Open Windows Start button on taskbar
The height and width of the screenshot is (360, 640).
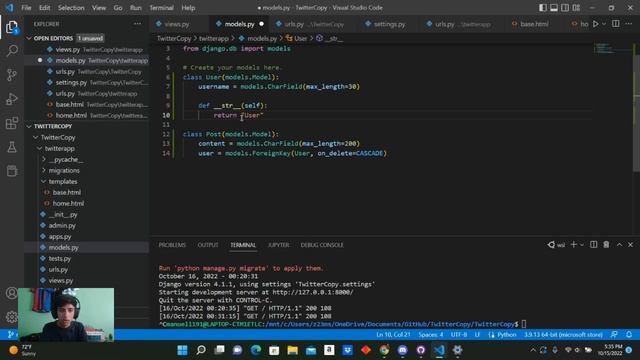(182, 350)
